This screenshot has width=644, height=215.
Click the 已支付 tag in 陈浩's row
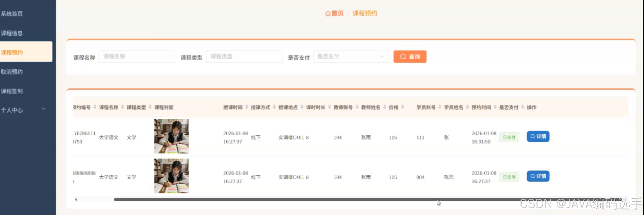pos(509,177)
